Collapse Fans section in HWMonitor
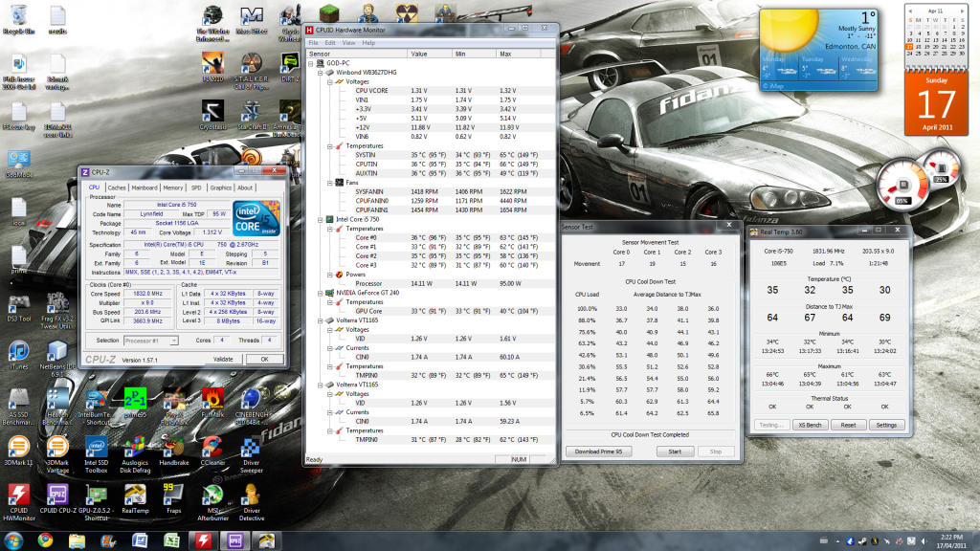 [x=330, y=183]
